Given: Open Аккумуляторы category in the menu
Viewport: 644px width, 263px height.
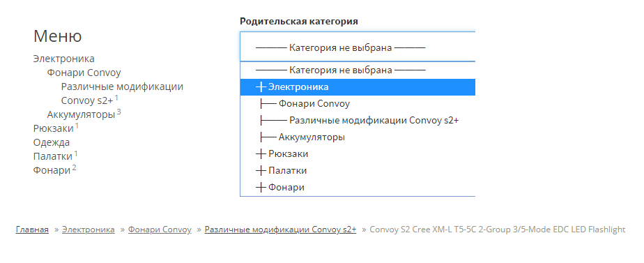Looking at the screenshot, I should [x=81, y=114].
